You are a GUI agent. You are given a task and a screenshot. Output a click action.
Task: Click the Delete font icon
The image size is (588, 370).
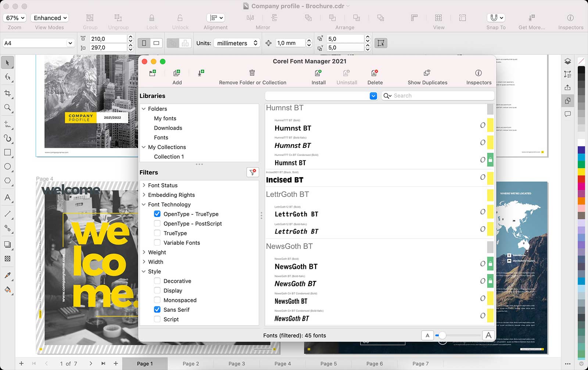[374, 73]
